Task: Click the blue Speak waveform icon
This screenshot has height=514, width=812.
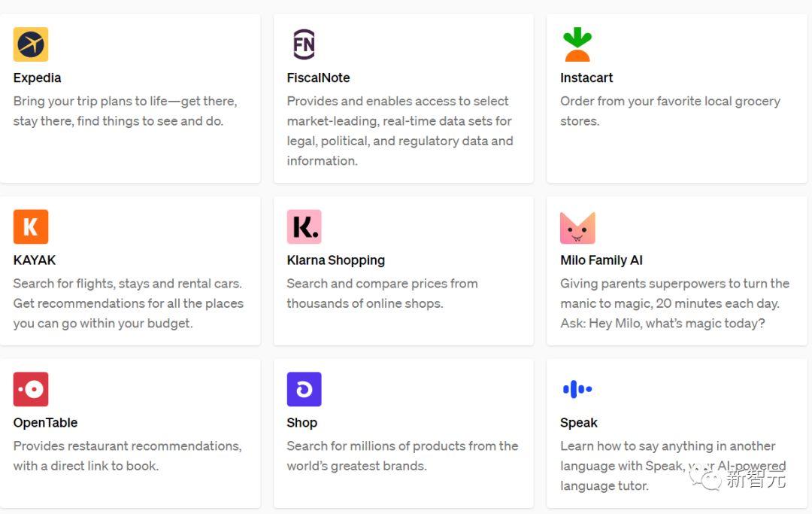Action: (577, 389)
